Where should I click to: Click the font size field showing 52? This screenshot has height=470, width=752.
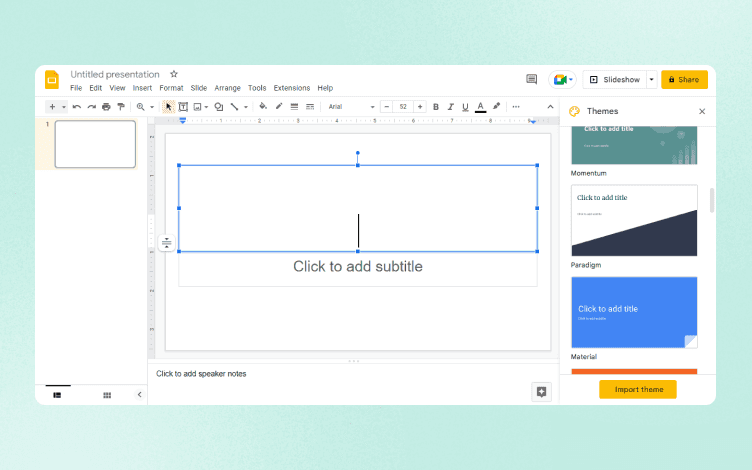pyautogui.click(x=403, y=106)
